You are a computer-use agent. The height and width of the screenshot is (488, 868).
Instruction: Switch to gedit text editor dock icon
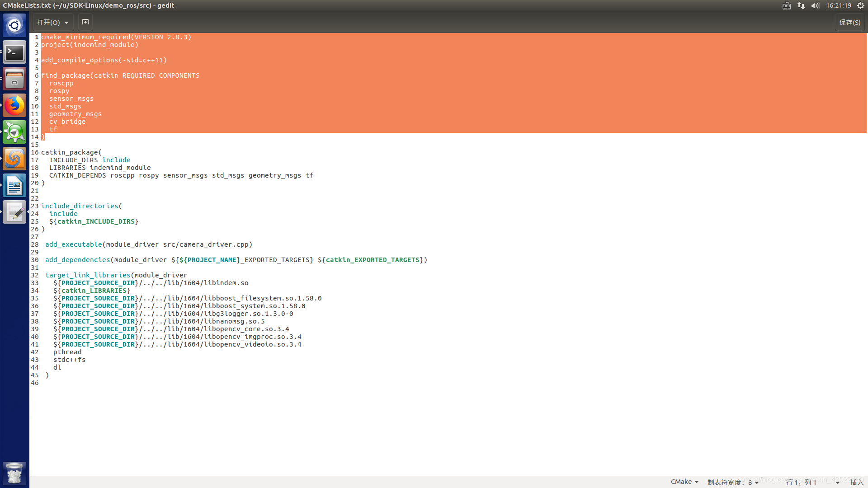[x=14, y=212]
